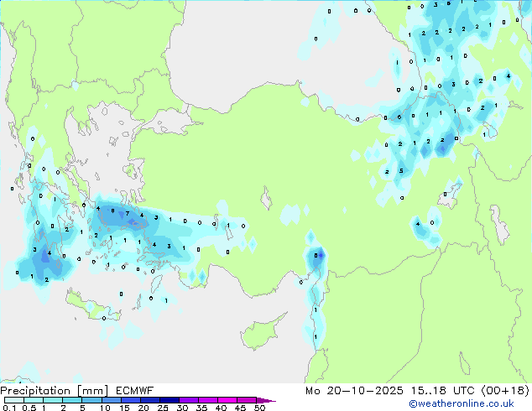Image resolution: width=532 pixels, height=411 pixels.
Task: Click the '35' legend label
Action: [201, 408]
